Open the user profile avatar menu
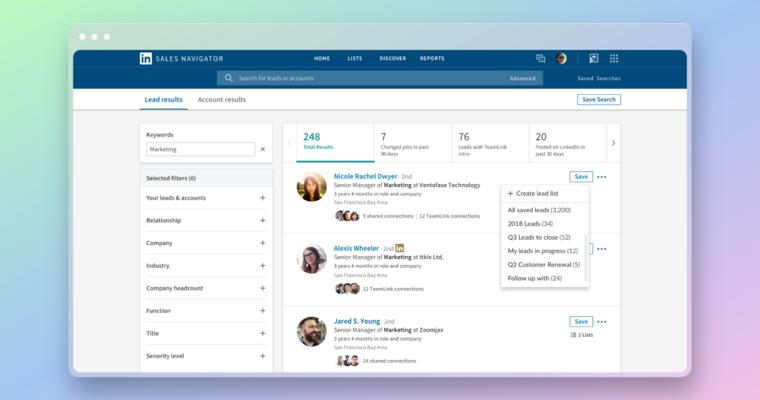760x400 pixels. point(562,58)
